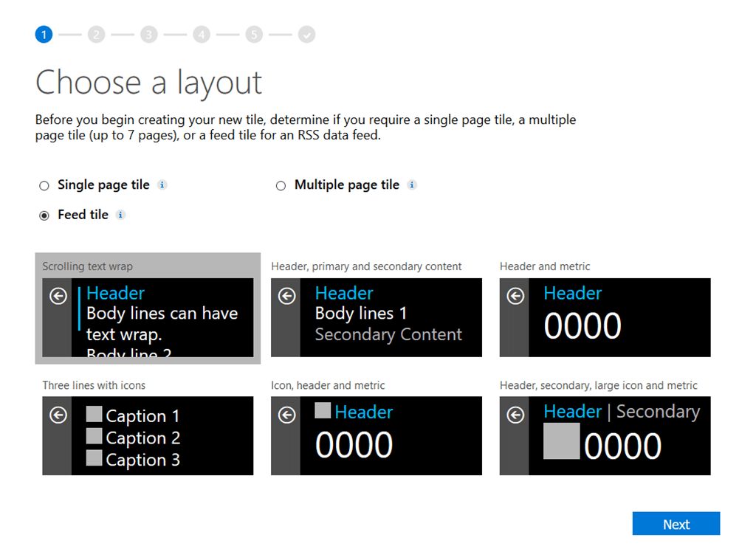The width and height of the screenshot is (756, 549).
Task: Click info icon next to Single page tile
Action: [x=162, y=185]
